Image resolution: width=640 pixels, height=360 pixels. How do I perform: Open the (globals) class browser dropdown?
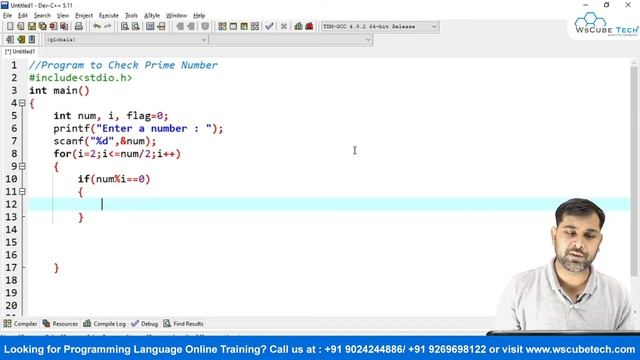[x=126, y=40]
